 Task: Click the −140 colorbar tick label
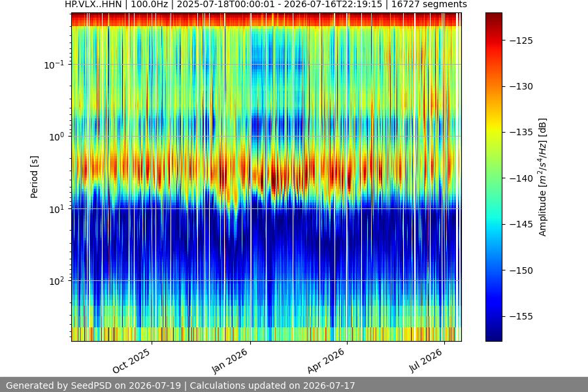pos(521,178)
